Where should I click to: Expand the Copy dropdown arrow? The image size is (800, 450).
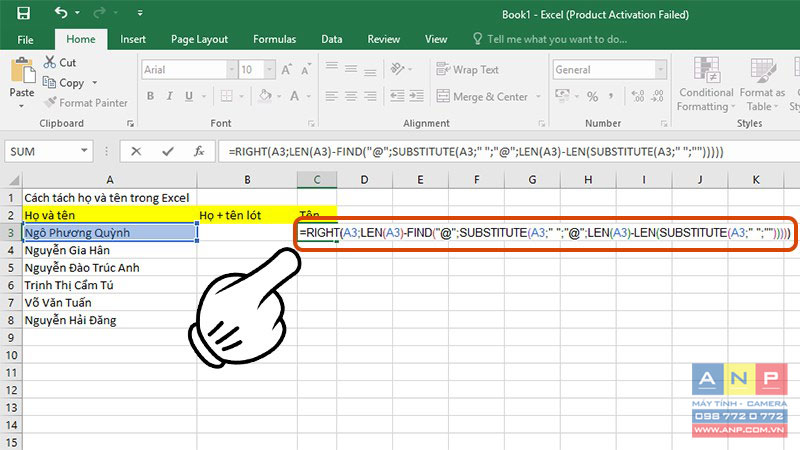point(95,83)
